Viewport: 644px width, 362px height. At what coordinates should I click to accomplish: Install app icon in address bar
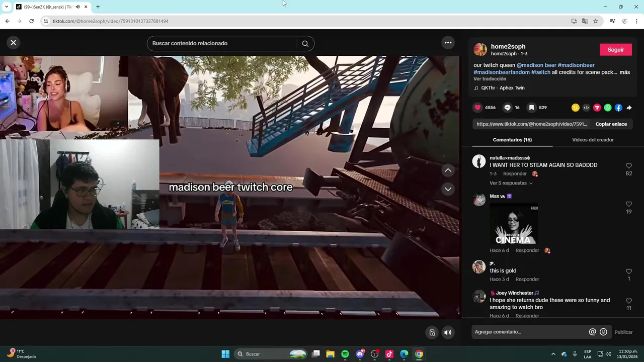(574, 21)
